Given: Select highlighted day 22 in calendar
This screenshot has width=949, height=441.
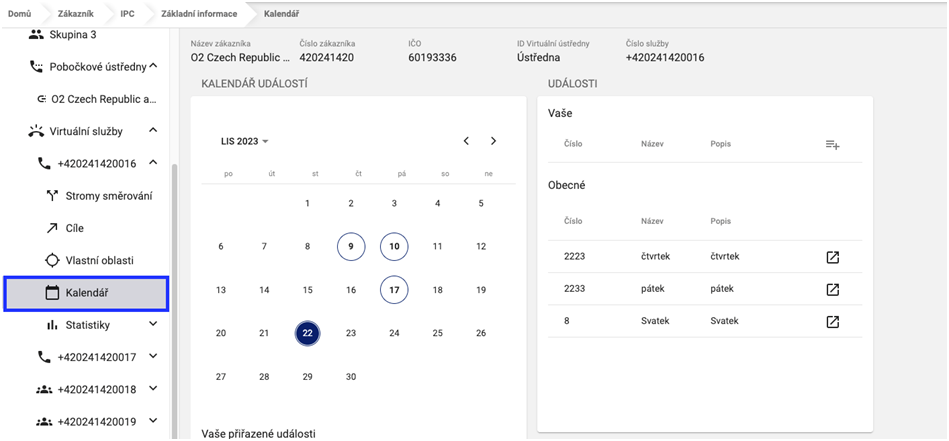Looking at the screenshot, I should point(308,333).
